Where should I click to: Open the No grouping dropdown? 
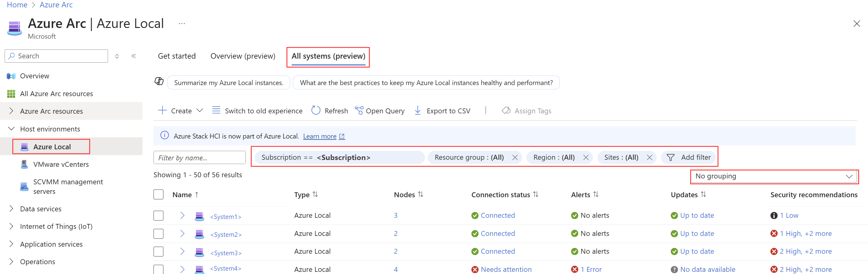tap(773, 176)
